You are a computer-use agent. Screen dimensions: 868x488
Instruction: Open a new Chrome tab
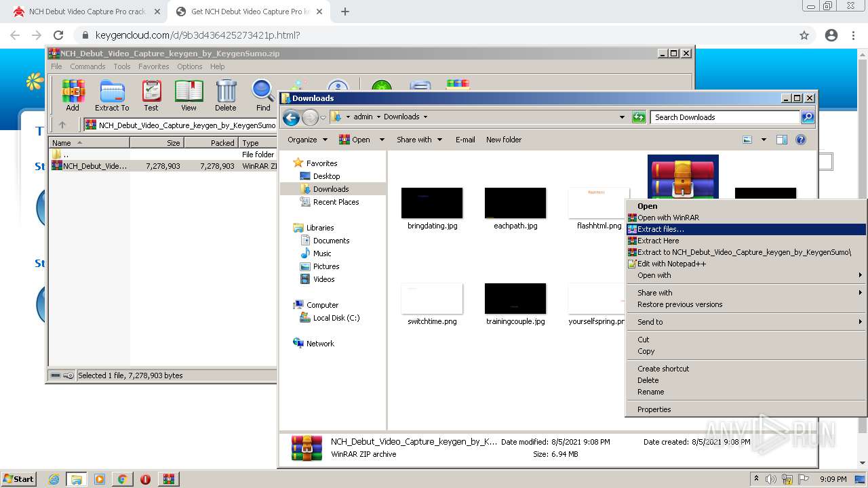click(345, 12)
